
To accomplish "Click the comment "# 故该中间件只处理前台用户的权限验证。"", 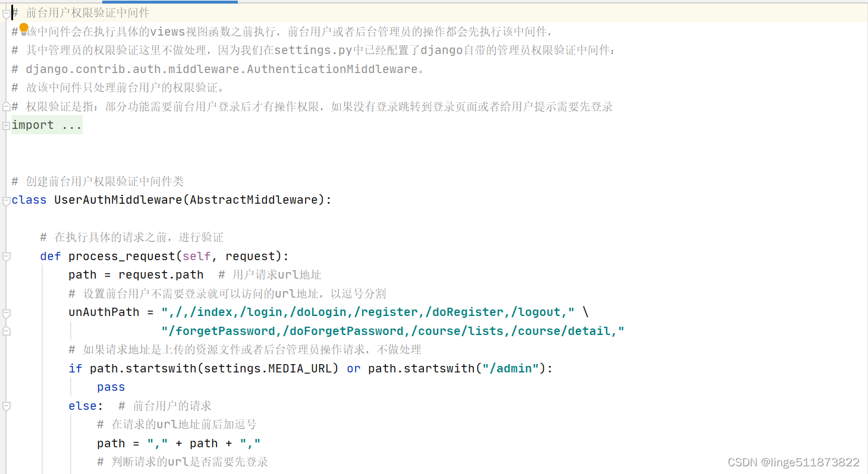I will pos(118,88).
